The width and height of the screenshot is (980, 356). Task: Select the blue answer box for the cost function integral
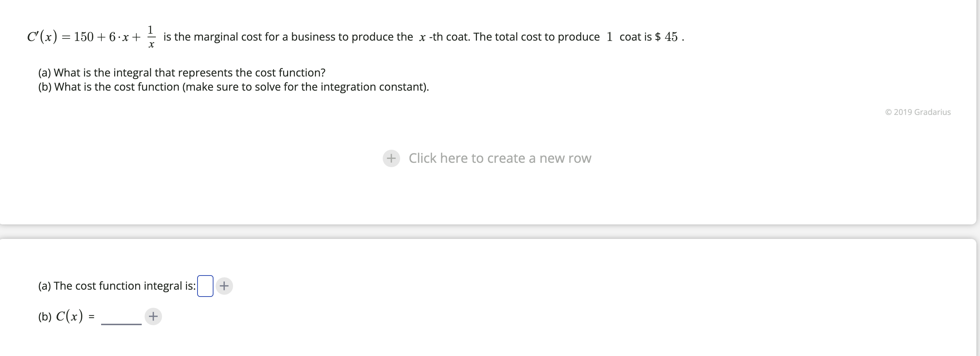tap(205, 286)
